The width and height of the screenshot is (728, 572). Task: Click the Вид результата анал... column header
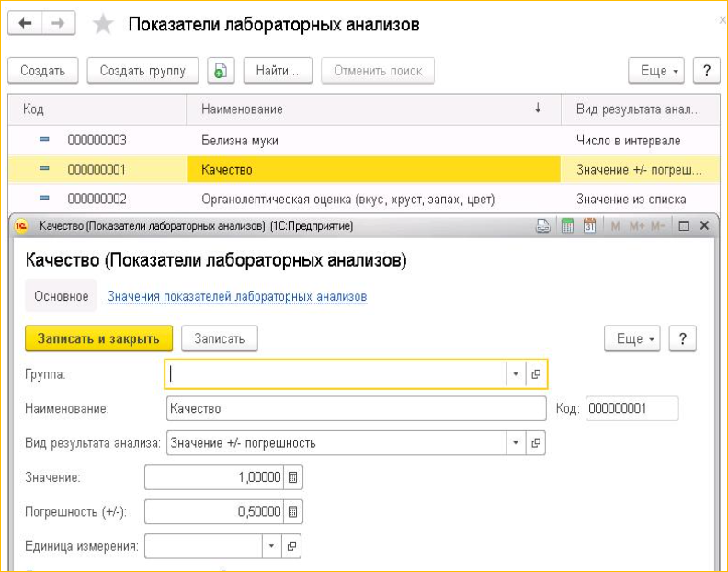pyautogui.click(x=641, y=109)
